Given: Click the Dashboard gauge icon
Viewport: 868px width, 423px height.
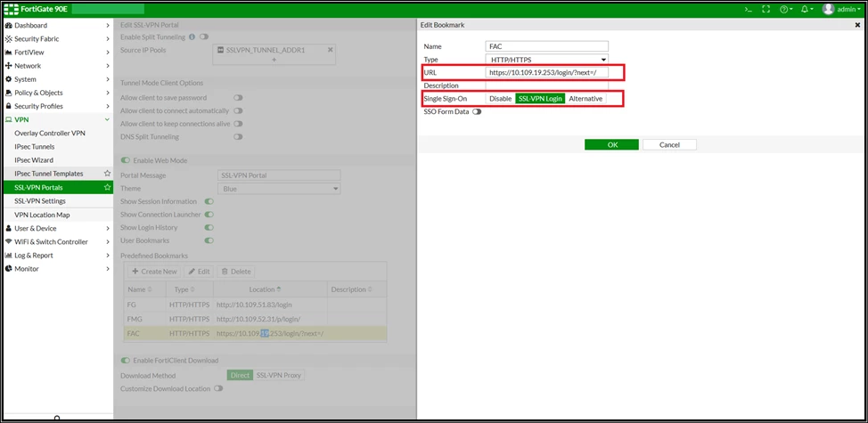Looking at the screenshot, I should tap(9, 26).
